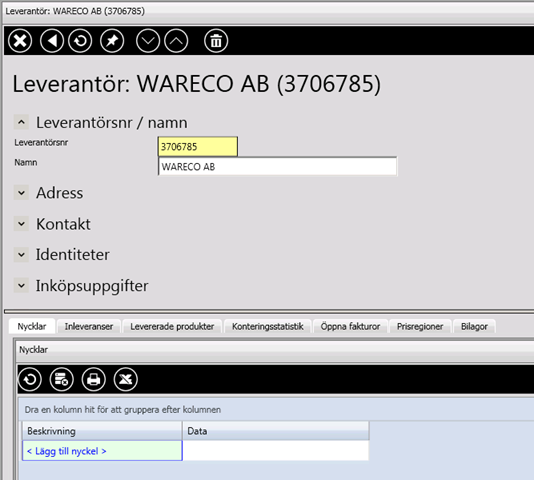Click the Namn field containing WARECO AB

278,167
